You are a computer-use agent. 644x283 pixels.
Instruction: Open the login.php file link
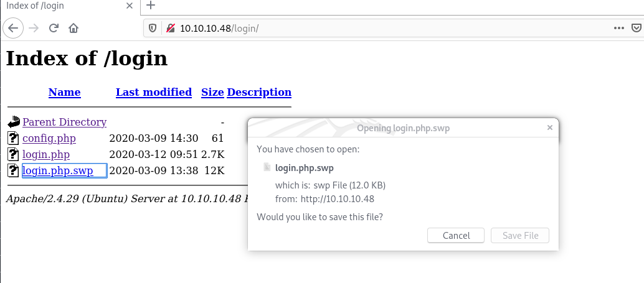[45, 154]
